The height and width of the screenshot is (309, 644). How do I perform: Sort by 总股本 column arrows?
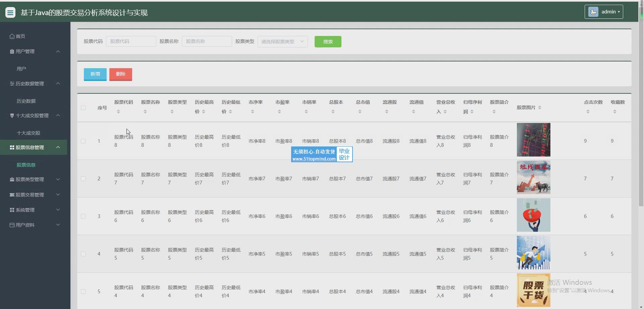pyautogui.click(x=333, y=112)
